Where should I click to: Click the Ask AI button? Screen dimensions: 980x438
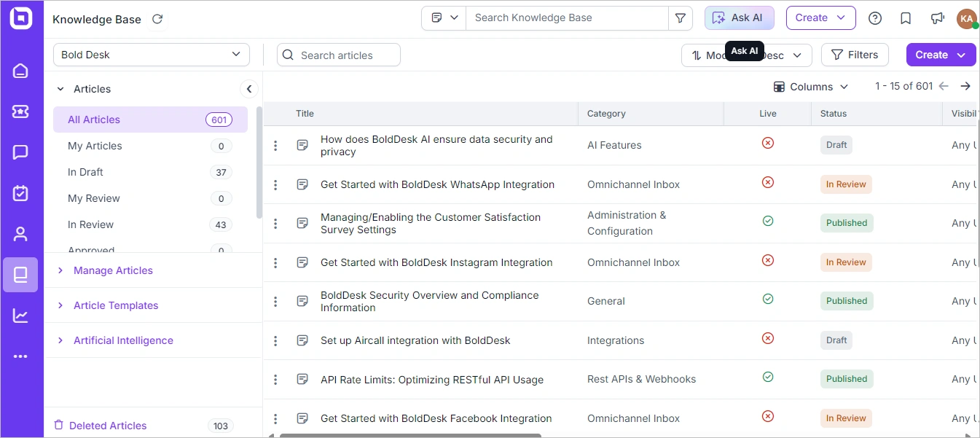tap(739, 18)
